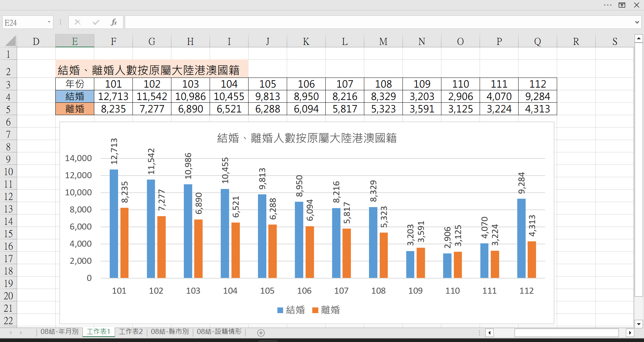Image resolution: width=644 pixels, height=342 pixels.
Task: Select the blue 結婚 label cell
Action: tap(75, 96)
